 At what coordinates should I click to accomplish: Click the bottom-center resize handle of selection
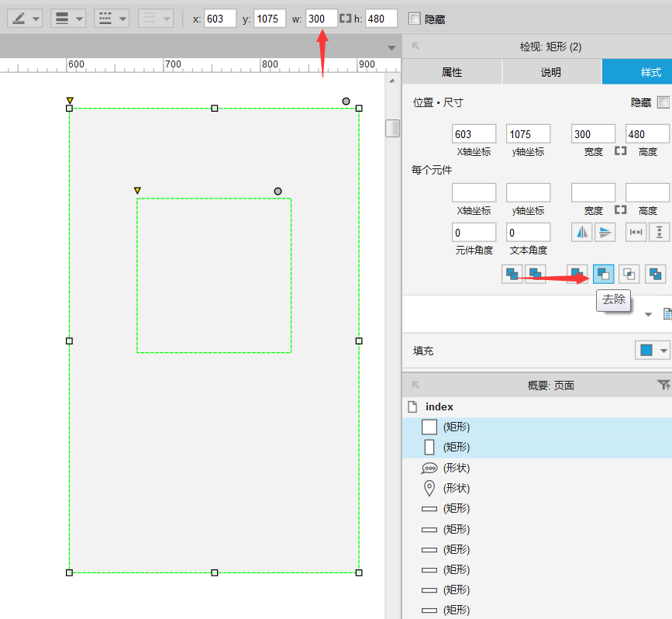[x=215, y=572]
